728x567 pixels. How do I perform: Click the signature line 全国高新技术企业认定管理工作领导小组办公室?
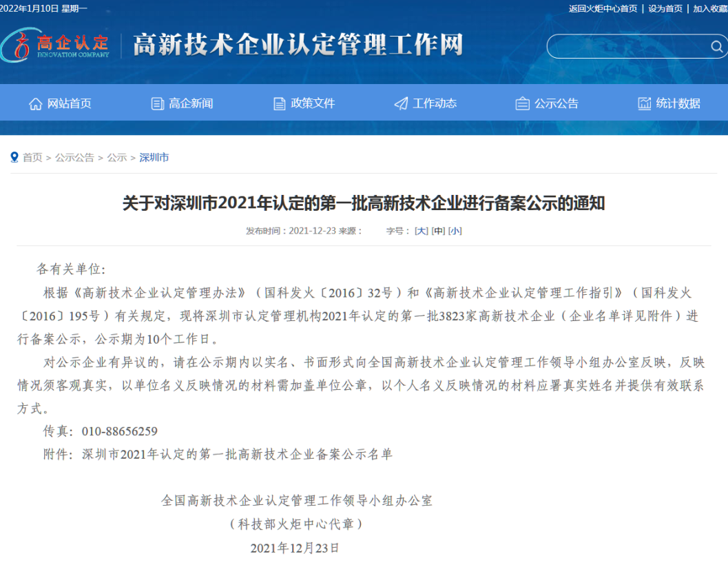tap(297, 501)
